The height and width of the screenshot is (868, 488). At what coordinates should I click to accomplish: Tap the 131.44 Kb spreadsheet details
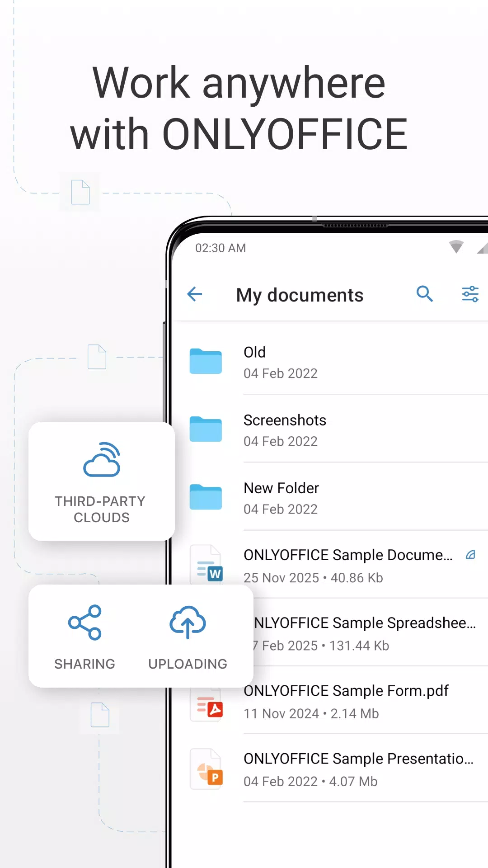click(321, 646)
